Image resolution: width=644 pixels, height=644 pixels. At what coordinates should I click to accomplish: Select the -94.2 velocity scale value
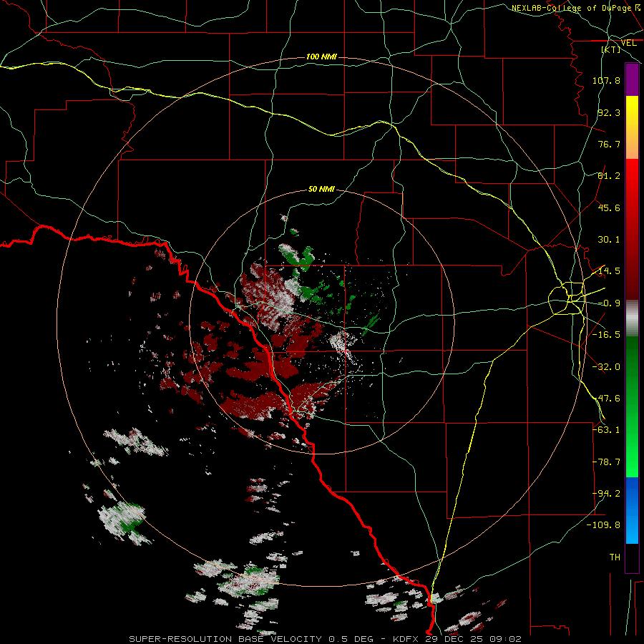[606, 494]
